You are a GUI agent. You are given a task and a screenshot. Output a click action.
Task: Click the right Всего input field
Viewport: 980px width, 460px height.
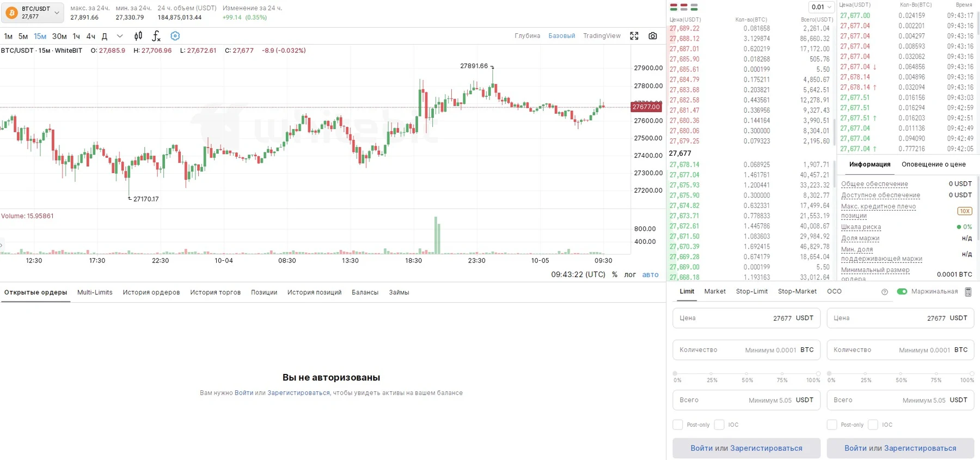(x=901, y=400)
